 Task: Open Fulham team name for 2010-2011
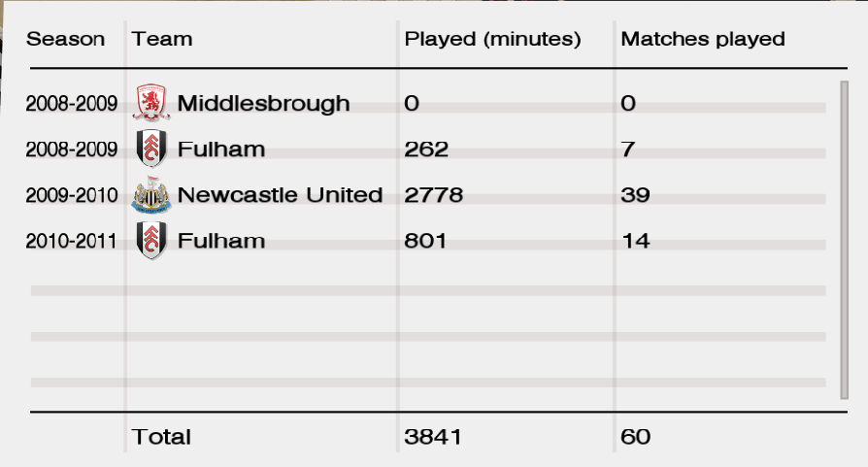point(221,241)
